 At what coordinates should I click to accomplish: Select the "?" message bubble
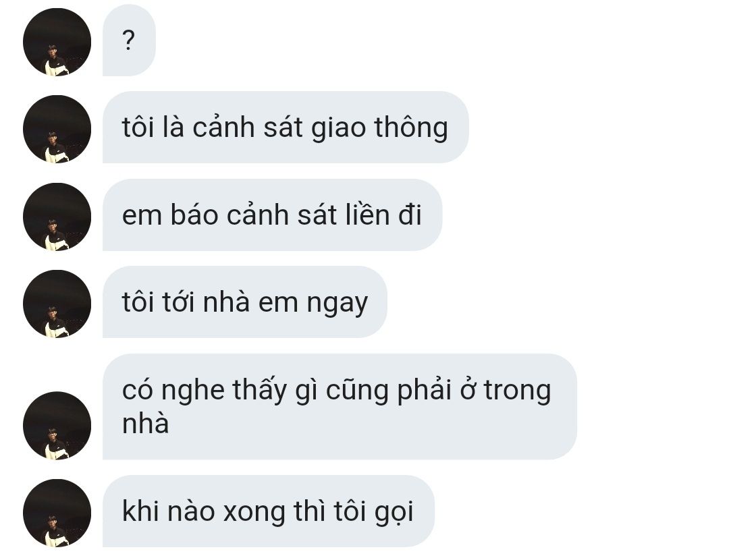coord(129,40)
